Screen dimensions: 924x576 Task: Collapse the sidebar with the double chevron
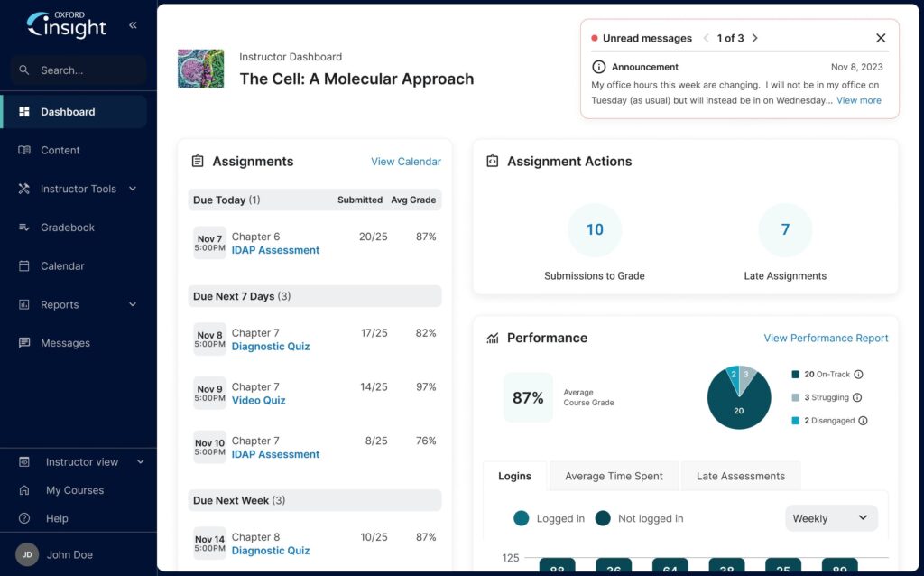click(132, 24)
